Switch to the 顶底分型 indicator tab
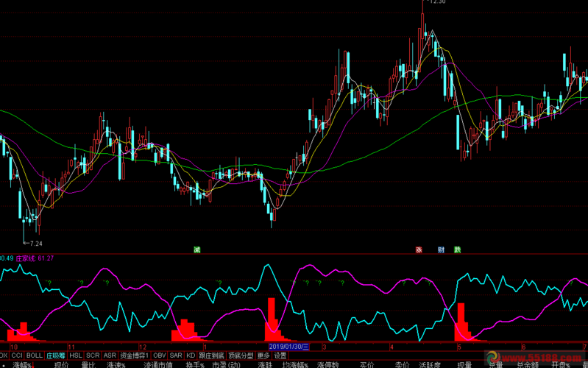588x368 pixels. point(241,355)
